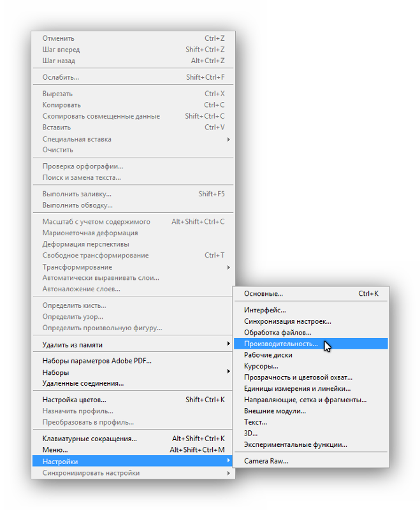Open Проверка орфографии entry
The image size is (420, 510).
[x=133, y=166]
